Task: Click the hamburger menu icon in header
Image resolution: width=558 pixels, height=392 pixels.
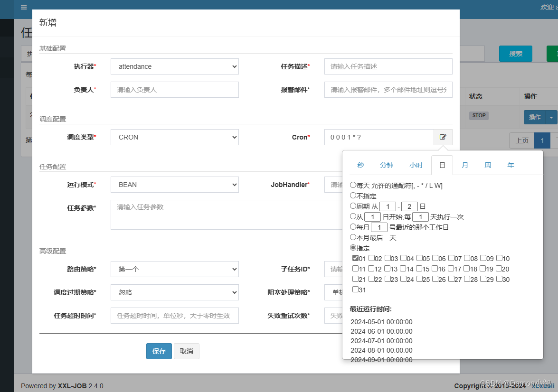Action: pyautogui.click(x=24, y=7)
